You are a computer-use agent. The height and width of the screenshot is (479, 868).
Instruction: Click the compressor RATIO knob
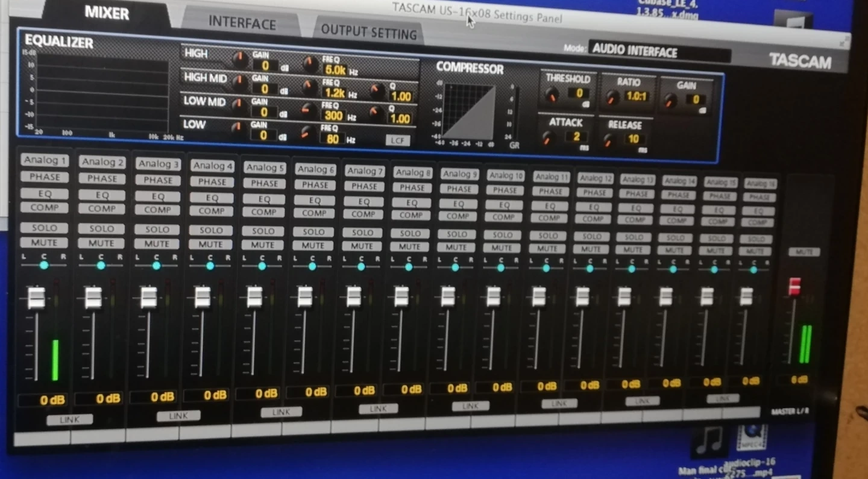[612, 98]
